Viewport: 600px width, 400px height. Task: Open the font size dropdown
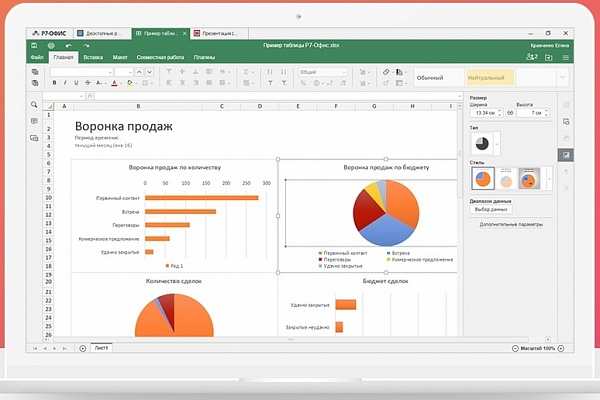click(x=130, y=72)
